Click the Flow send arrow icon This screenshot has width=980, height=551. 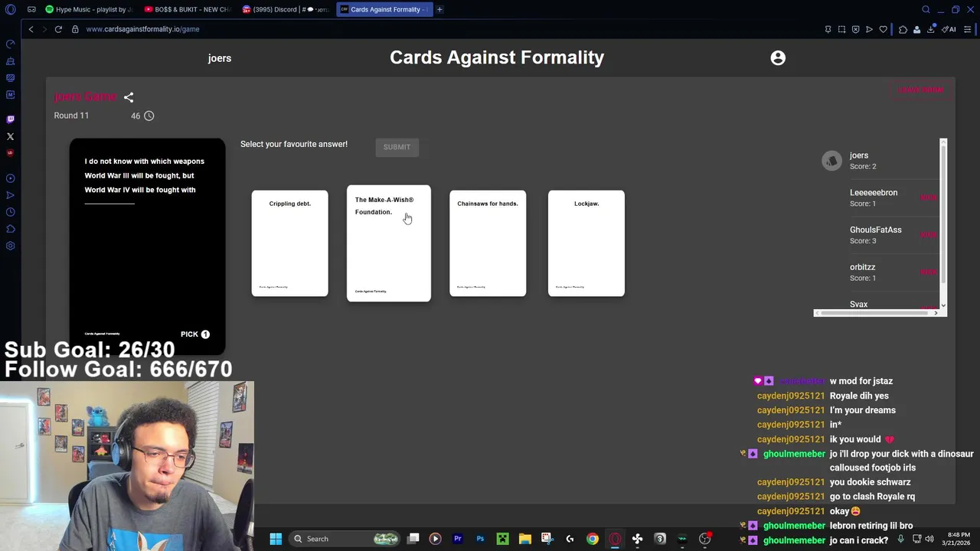869,29
